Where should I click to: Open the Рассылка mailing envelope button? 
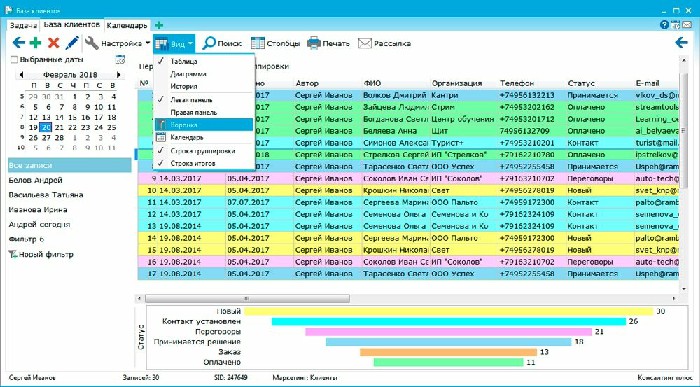[384, 43]
